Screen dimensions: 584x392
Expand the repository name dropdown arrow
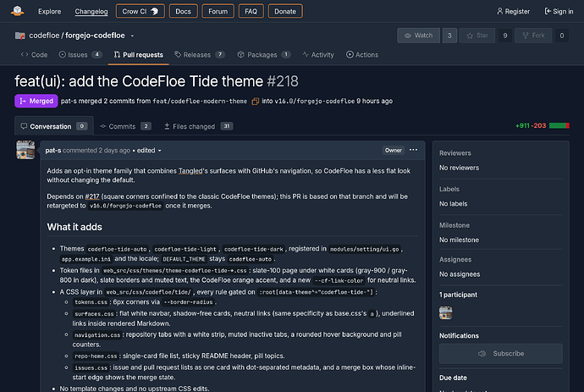(x=132, y=36)
